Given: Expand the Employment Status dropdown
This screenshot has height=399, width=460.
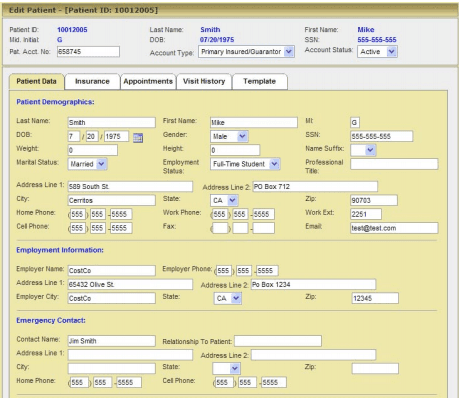Looking at the screenshot, I should 245,164.
